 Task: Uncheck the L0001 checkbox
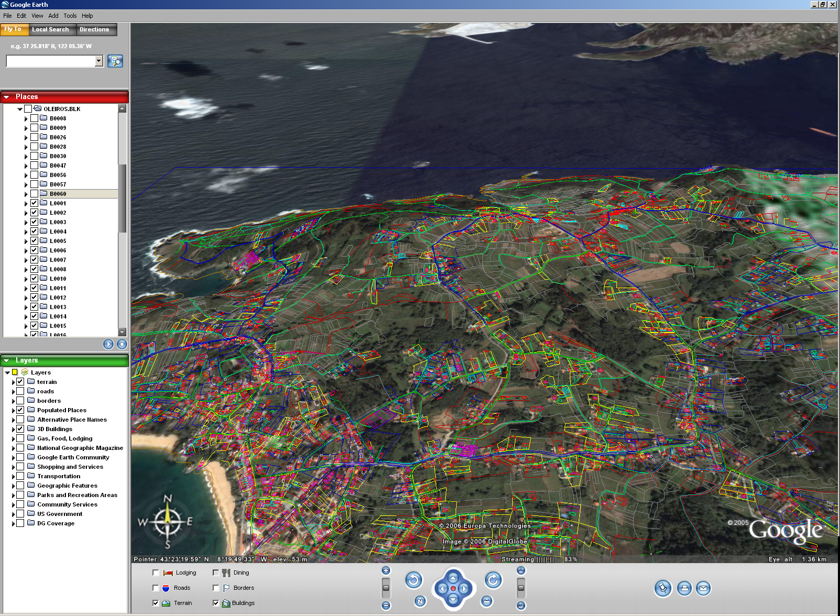34,203
